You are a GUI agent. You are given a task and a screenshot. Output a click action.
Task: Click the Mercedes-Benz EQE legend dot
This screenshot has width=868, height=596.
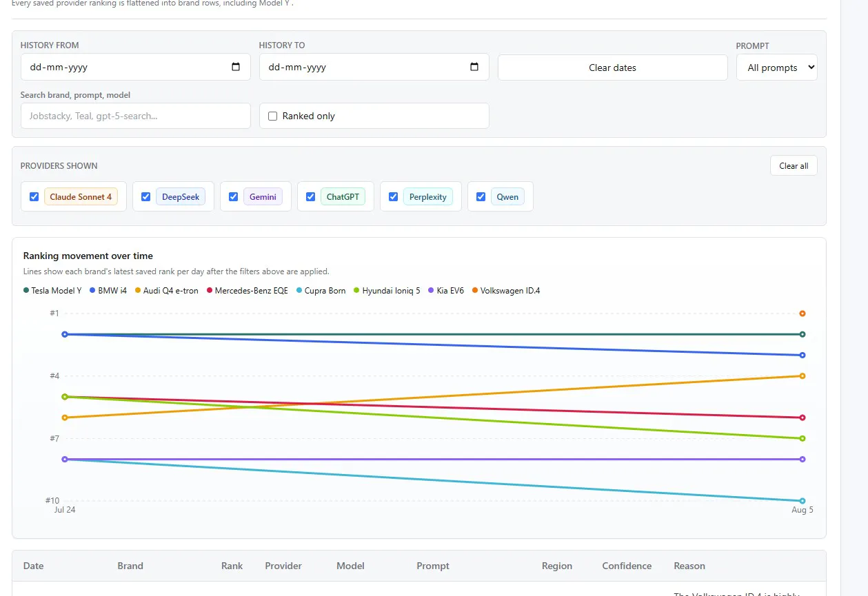(210, 291)
